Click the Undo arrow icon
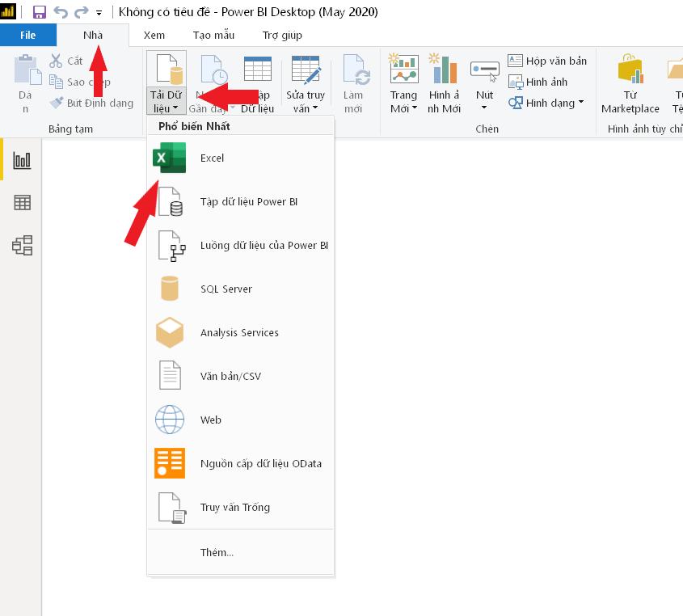Image resolution: width=683 pixels, height=616 pixels. (x=61, y=12)
